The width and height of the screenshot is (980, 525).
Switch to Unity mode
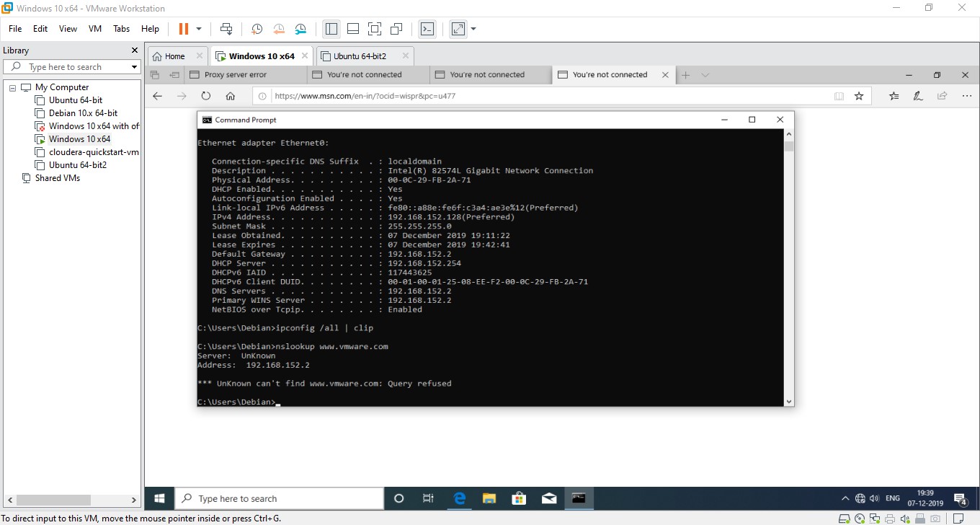(396, 29)
